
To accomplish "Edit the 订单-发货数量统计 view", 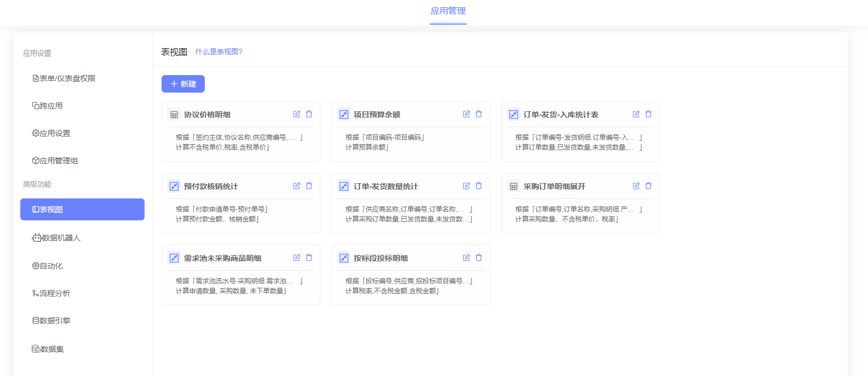I will tap(466, 186).
